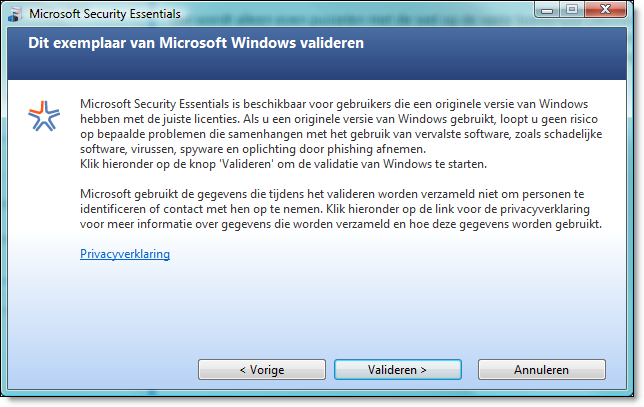Click the Microsoft Security Essentials title bar icon
Screen dimensions: 644x407
pos(15,14)
